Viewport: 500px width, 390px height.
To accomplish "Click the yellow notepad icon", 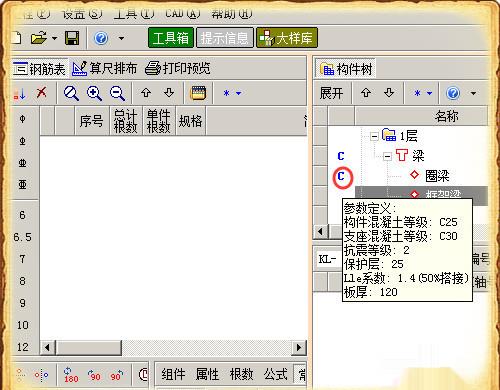I will (198, 93).
